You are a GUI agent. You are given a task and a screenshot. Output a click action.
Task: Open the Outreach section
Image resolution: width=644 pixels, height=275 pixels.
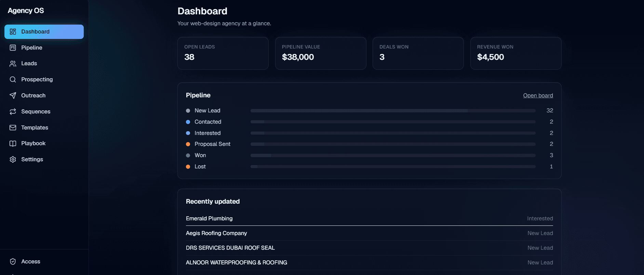click(x=44, y=95)
